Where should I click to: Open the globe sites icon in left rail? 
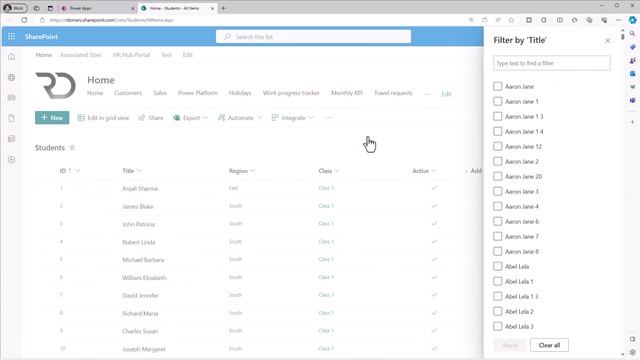tap(11, 77)
